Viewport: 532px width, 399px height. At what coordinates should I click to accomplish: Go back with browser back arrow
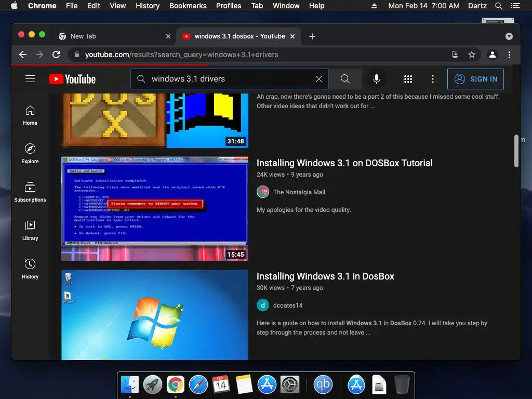[x=23, y=55]
